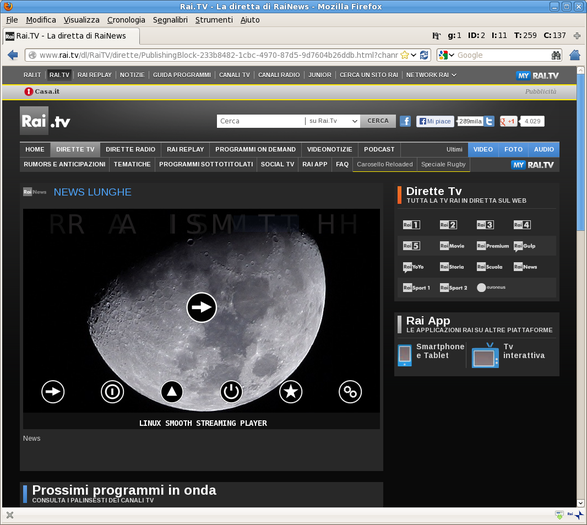The height and width of the screenshot is (525, 587).
Task: Watch the Rai 2 live channel
Action: (448, 225)
